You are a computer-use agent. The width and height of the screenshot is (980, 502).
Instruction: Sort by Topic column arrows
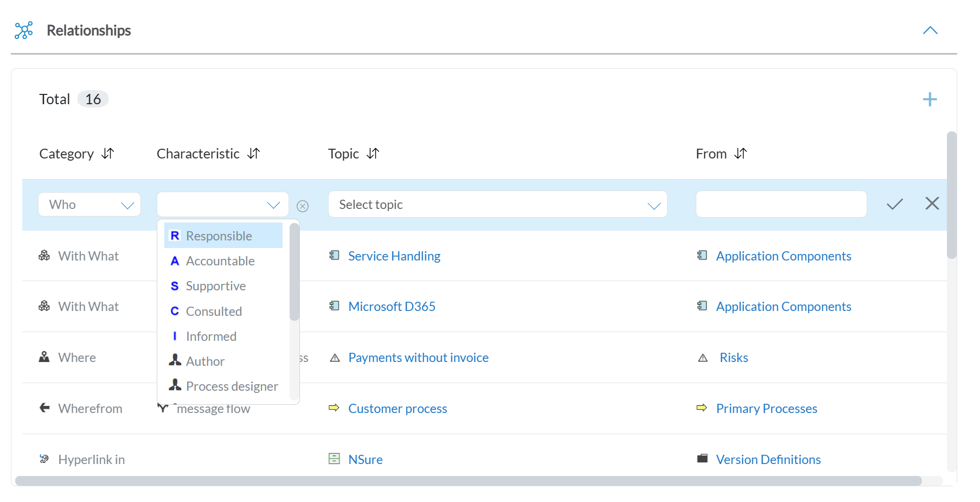pyautogui.click(x=373, y=154)
